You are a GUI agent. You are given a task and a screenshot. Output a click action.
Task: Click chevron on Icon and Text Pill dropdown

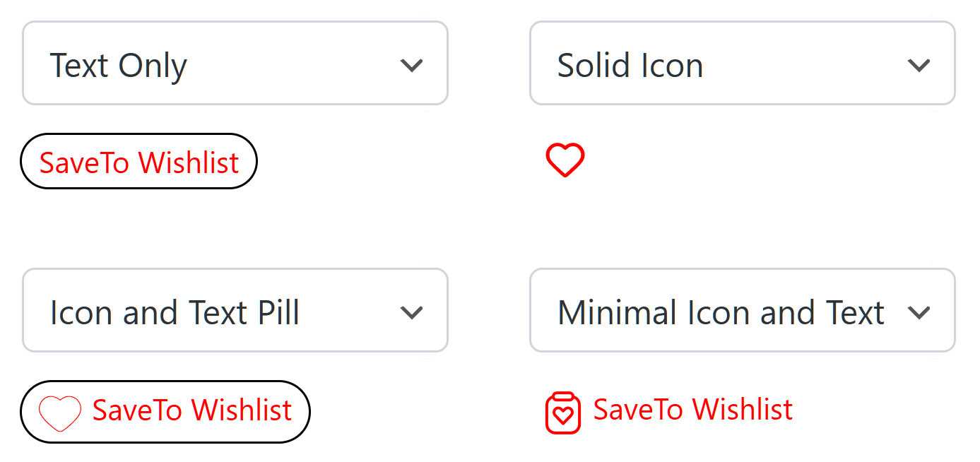[x=411, y=312]
